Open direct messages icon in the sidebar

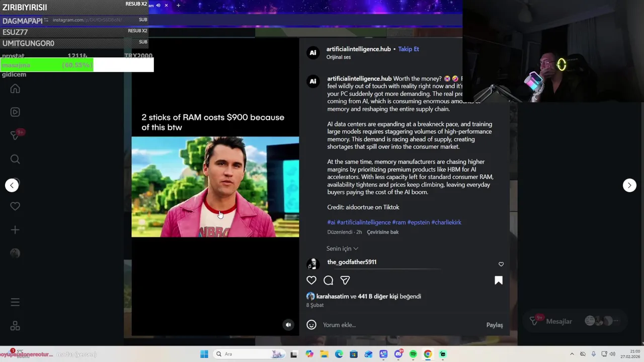coord(15,136)
